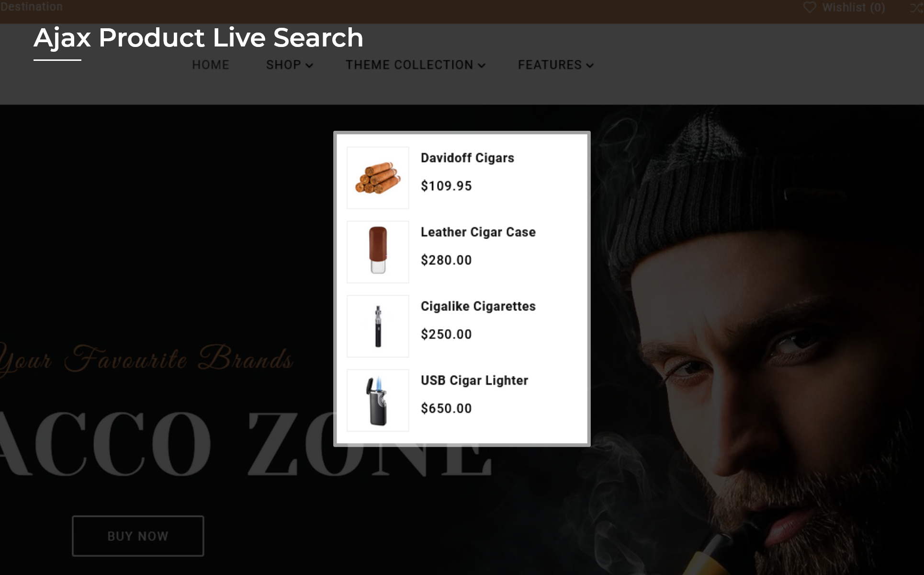Open the Leather Cigar Case product image

378,252
